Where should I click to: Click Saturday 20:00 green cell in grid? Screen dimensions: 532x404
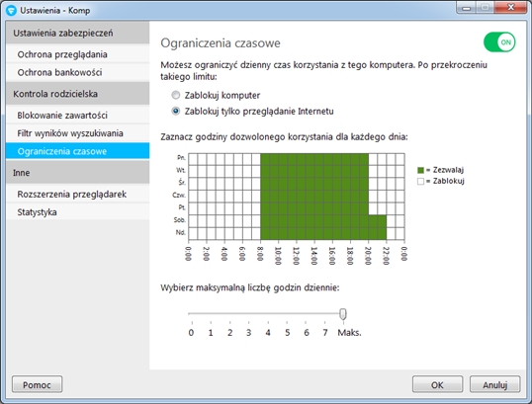point(373,221)
